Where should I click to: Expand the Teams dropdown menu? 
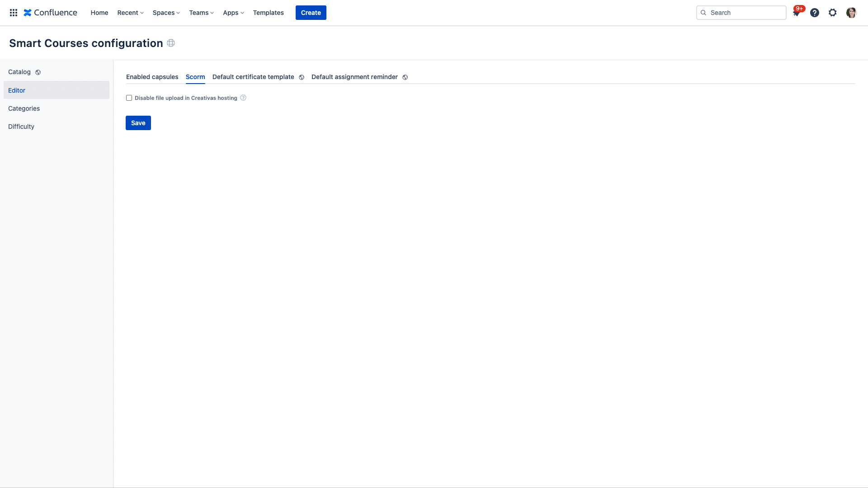point(201,13)
